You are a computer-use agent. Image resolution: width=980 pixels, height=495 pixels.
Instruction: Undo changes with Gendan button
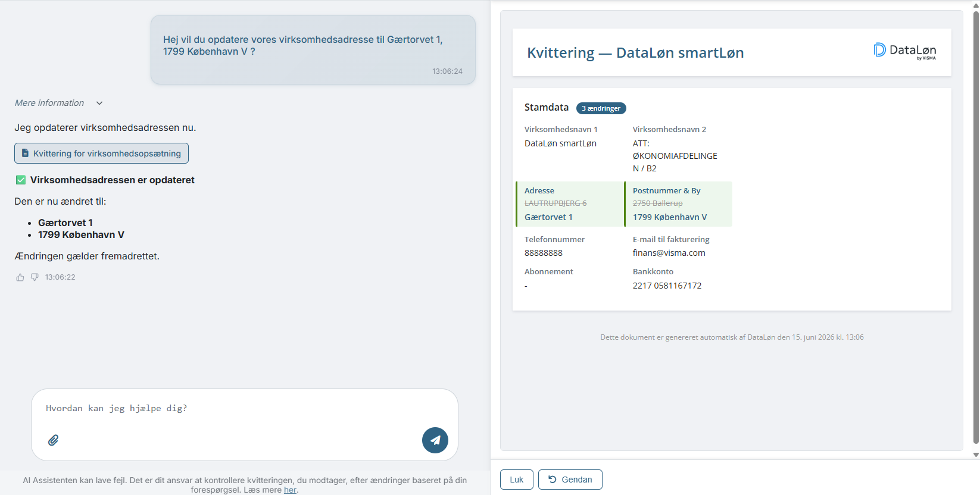coord(570,480)
